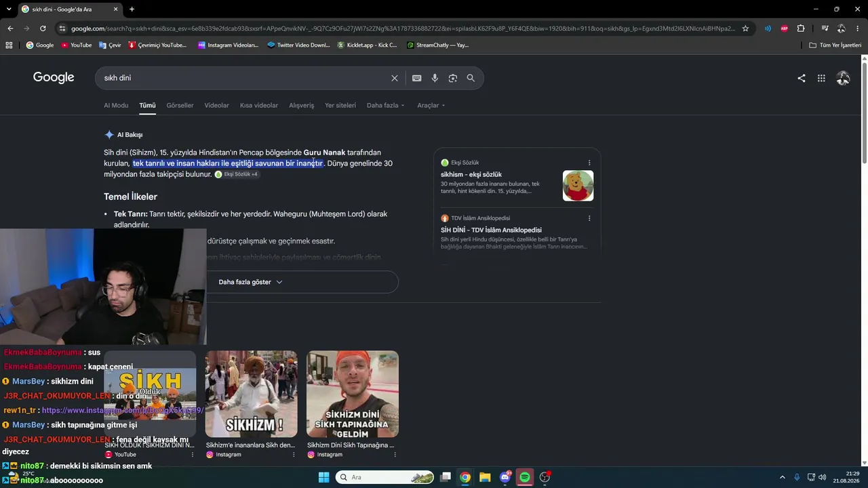Open a new browser tab
868x488 pixels.
pos(132,9)
